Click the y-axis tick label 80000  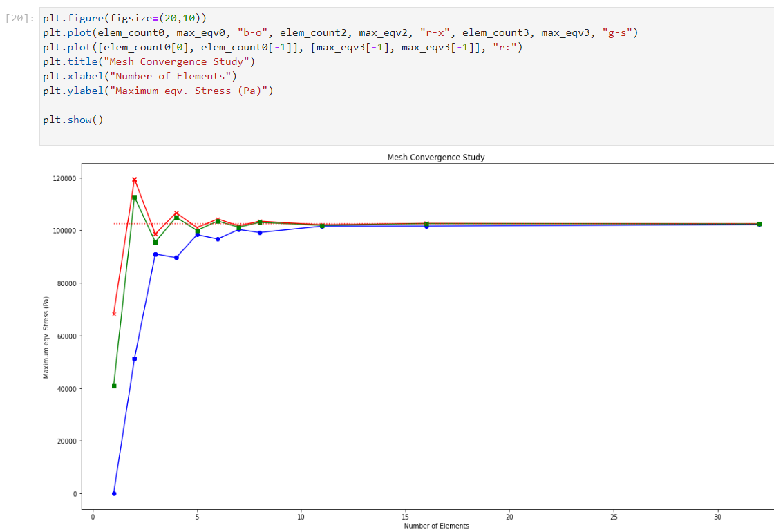(x=66, y=284)
